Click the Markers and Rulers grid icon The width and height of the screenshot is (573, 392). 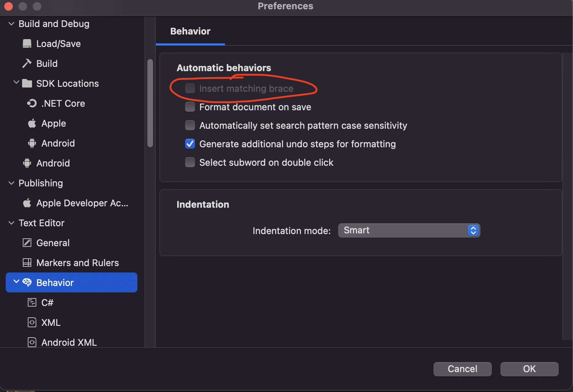(x=27, y=263)
